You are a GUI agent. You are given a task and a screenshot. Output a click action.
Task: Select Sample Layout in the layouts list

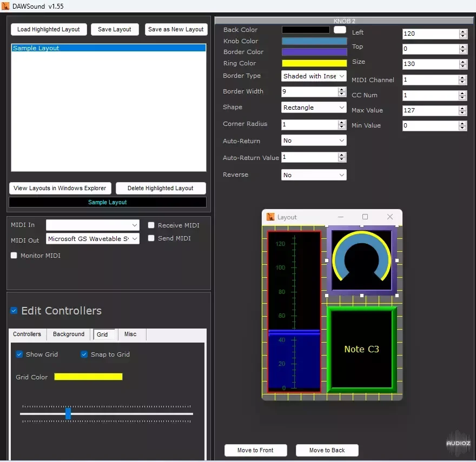pyautogui.click(x=108, y=48)
